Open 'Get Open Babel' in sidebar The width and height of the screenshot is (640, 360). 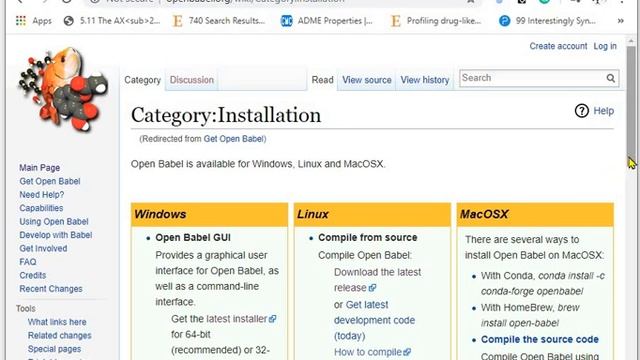pos(50,181)
